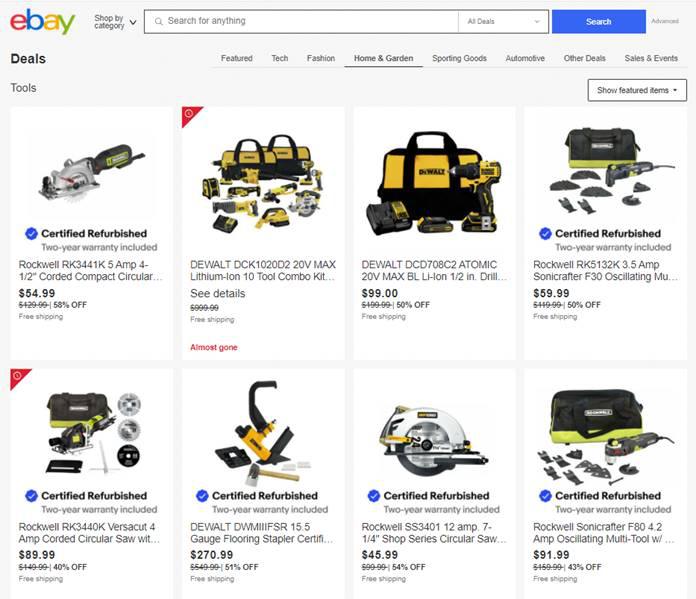Click the eBay logo
This screenshot has height=599, width=696.
click(x=43, y=21)
